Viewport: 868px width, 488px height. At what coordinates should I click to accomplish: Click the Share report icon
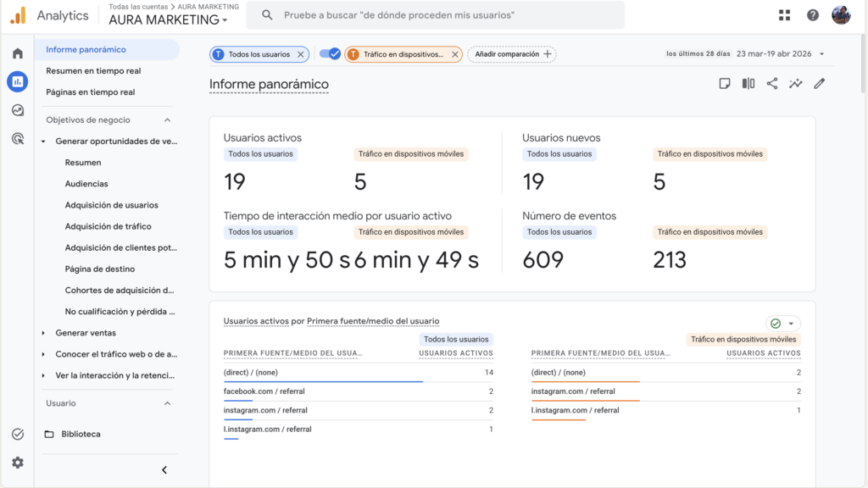pyautogui.click(x=772, y=83)
